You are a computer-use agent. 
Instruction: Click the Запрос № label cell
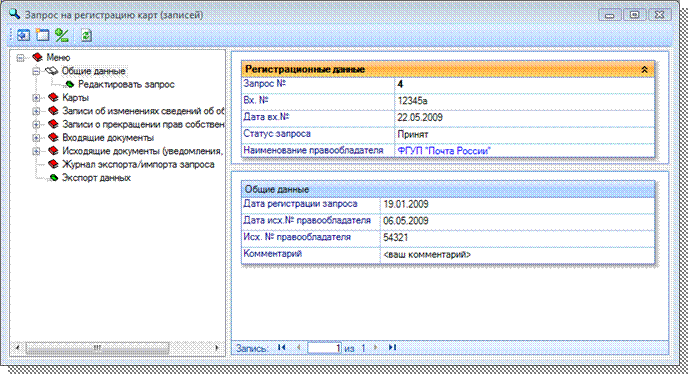click(x=318, y=84)
